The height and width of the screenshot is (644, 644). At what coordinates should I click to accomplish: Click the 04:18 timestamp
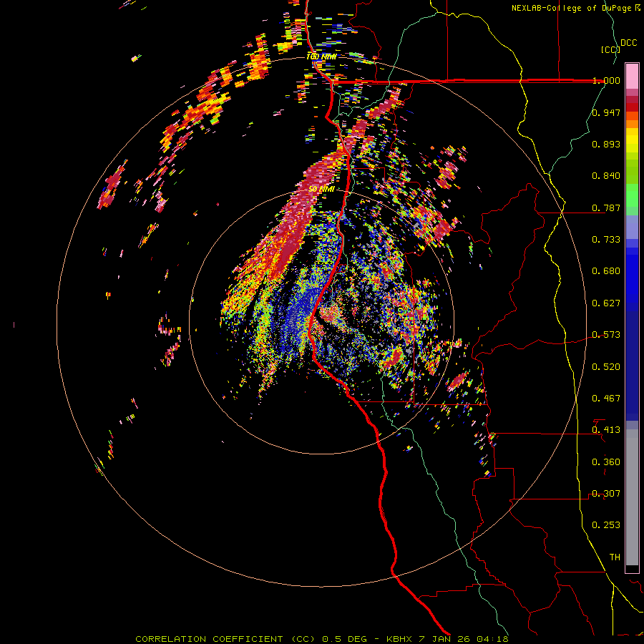(x=492, y=639)
